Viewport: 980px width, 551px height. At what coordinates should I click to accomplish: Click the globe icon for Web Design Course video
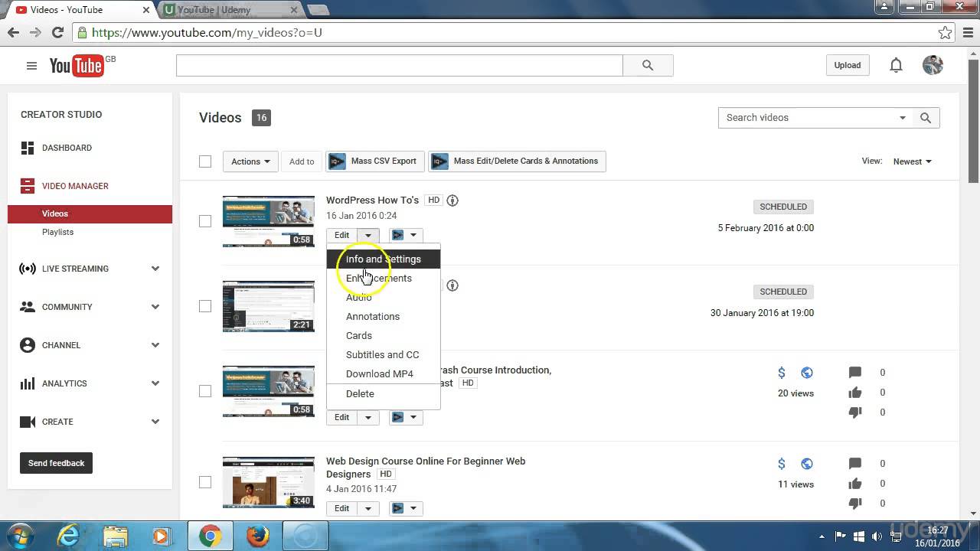pyautogui.click(x=807, y=464)
